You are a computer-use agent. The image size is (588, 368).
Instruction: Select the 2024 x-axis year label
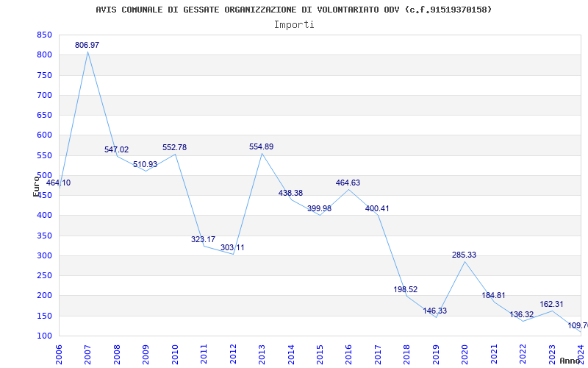[581, 353]
